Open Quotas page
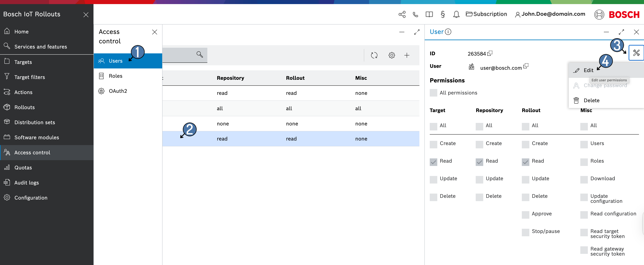Screen dimensions: 644x265 pyautogui.click(x=47, y=167)
